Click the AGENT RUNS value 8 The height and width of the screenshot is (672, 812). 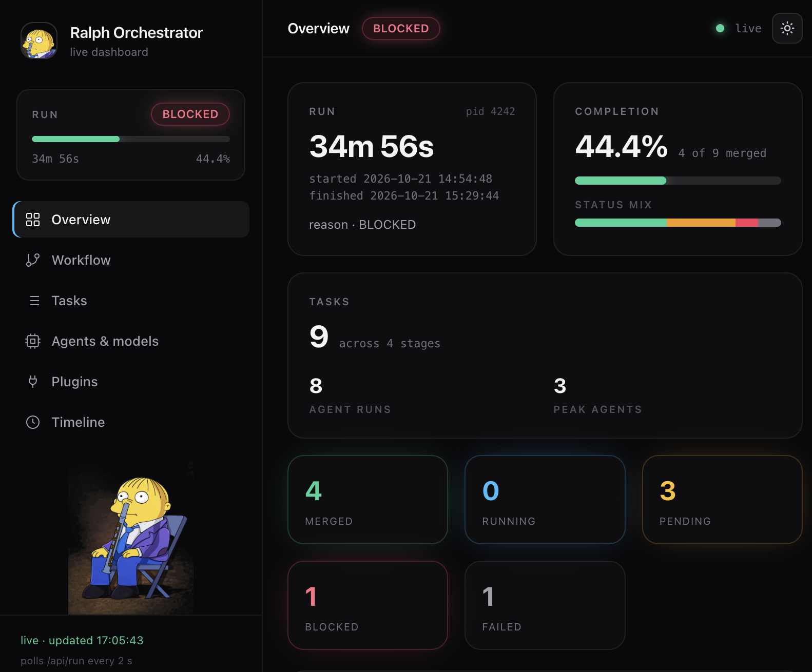(x=316, y=386)
